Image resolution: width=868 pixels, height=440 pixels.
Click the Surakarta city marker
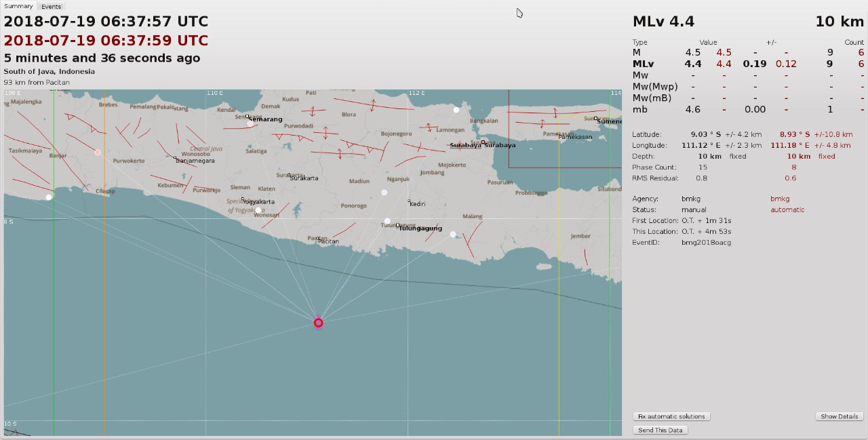pyautogui.click(x=290, y=175)
